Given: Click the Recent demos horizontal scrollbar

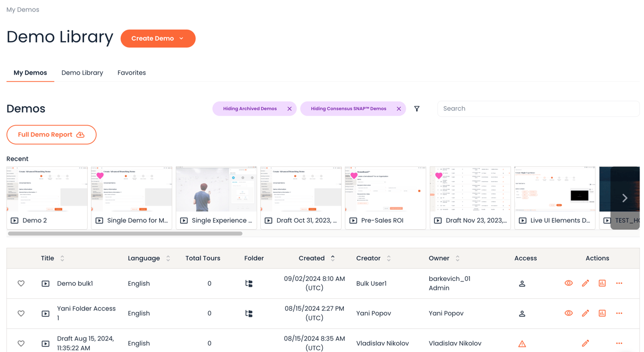Looking at the screenshot, I should pos(125,233).
